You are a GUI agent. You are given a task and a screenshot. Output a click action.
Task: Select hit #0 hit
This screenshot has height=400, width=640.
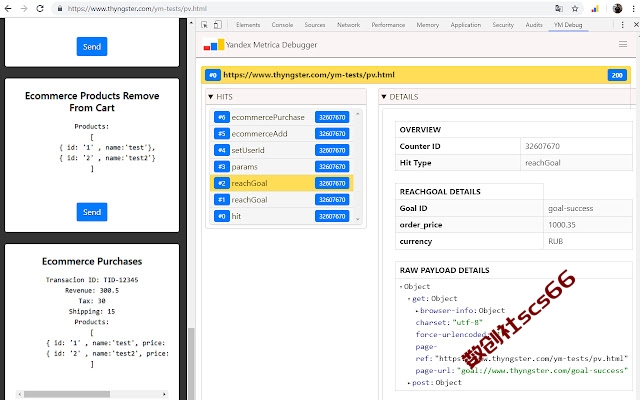coord(281,216)
